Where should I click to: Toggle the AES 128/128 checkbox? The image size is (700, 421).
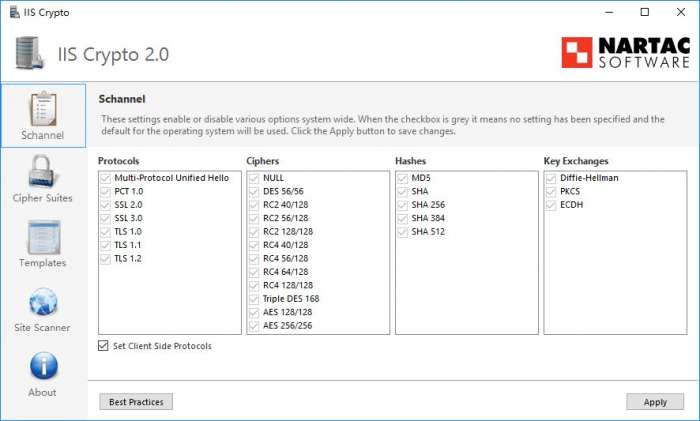pos(254,312)
